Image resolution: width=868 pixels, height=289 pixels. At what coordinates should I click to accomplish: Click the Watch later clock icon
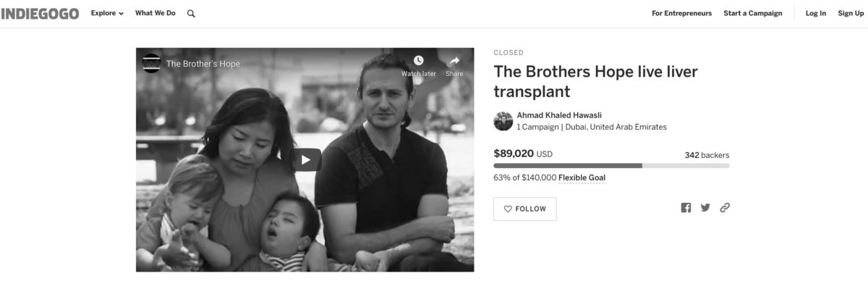click(418, 61)
